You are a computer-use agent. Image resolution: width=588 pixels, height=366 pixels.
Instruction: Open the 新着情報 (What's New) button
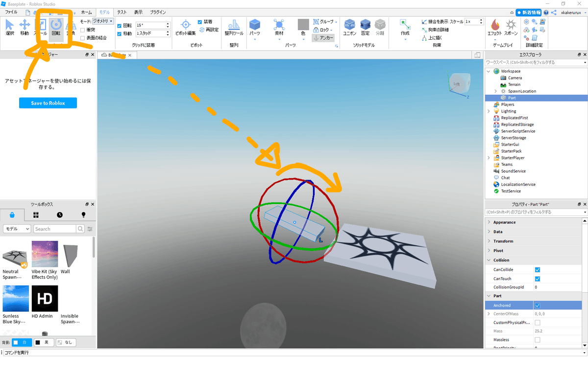[528, 12]
